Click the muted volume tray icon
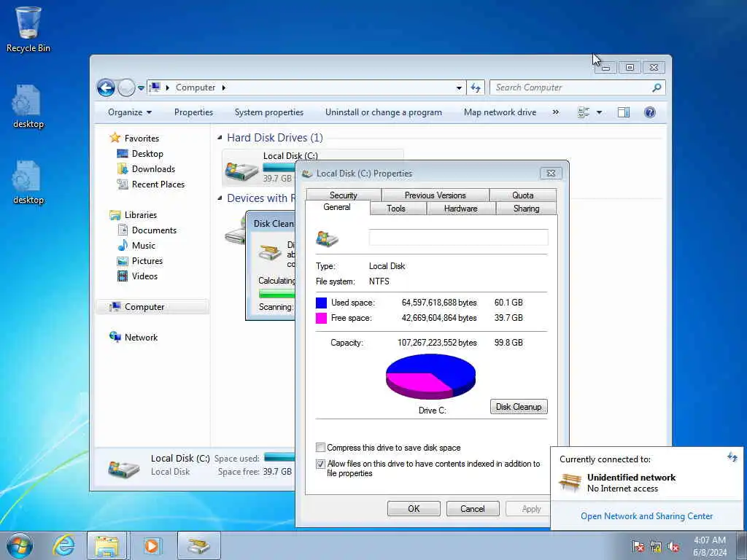747x560 pixels. (x=673, y=547)
